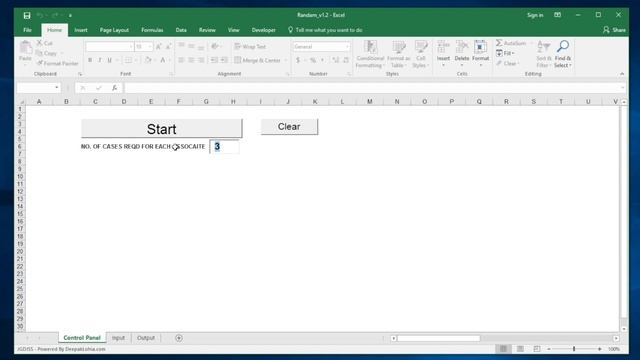640x360 pixels.
Task: Open the font size dropdown
Action: 150,47
